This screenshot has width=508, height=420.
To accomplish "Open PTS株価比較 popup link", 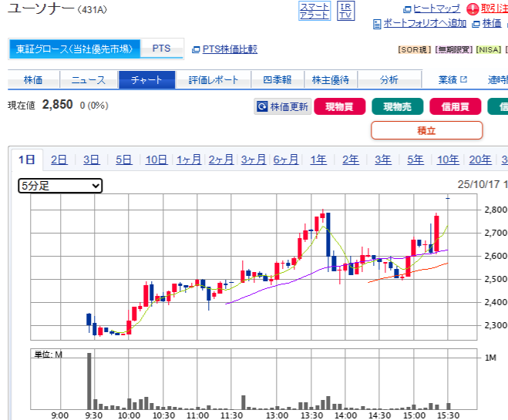I will [224, 49].
